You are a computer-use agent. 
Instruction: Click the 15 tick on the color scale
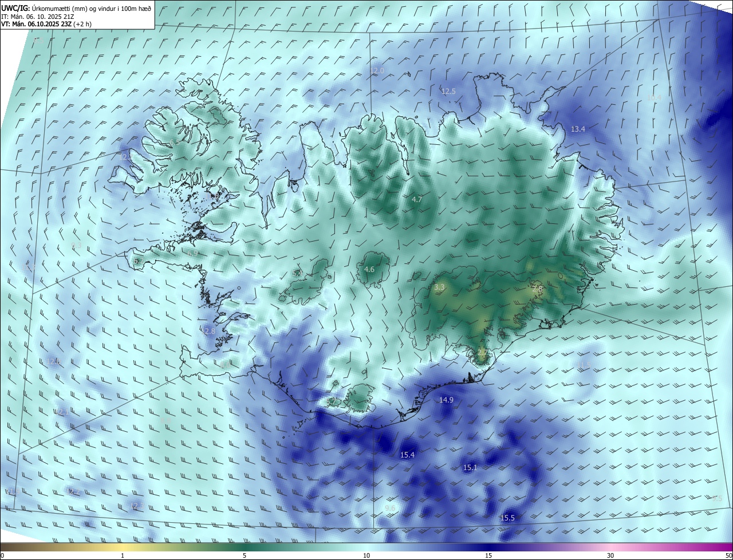(488, 555)
